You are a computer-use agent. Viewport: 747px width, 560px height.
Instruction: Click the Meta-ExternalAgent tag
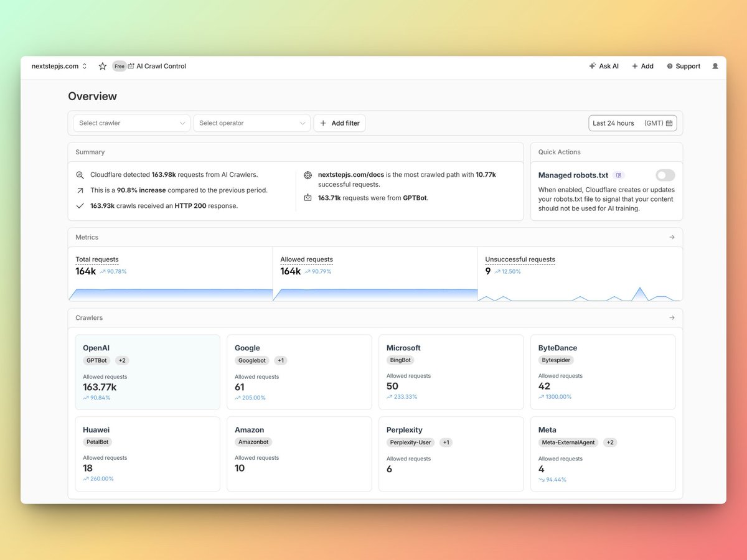point(568,442)
